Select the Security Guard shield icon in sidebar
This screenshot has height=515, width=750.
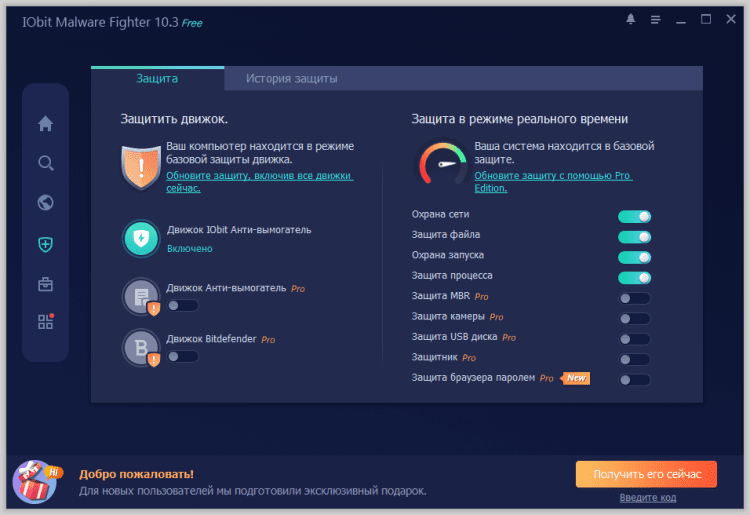[x=45, y=244]
